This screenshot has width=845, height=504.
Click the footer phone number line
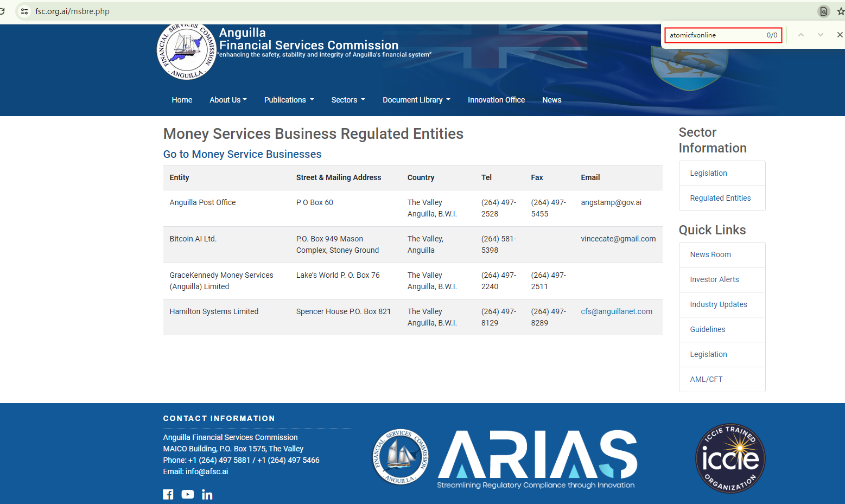pos(241,460)
